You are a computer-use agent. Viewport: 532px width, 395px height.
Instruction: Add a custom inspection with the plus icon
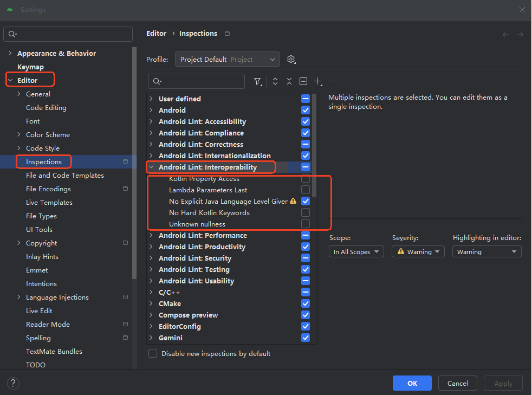point(317,81)
